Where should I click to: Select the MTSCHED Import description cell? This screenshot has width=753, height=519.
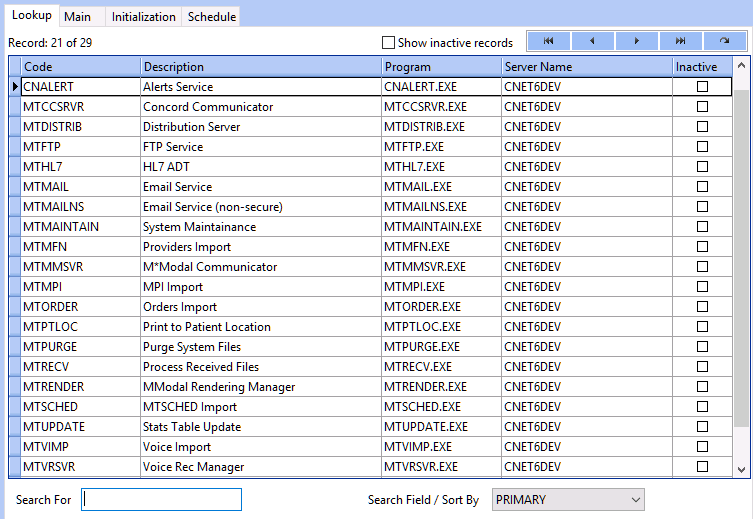pyautogui.click(x=261, y=407)
